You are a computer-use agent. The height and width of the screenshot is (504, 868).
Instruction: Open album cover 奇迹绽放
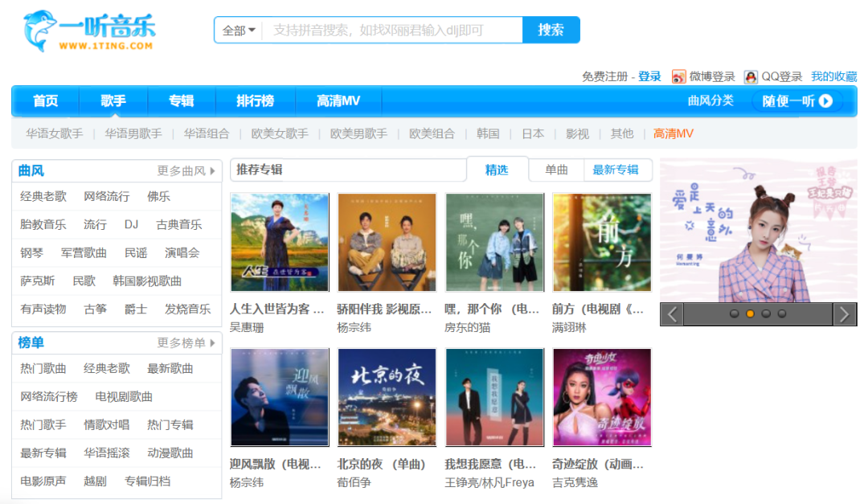pyautogui.click(x=602, y=397)
